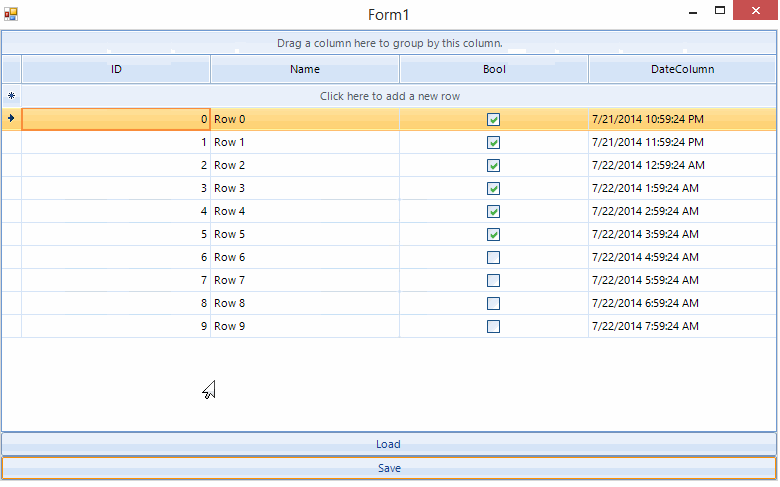Screen dimensions: 780x487
Task: Uncheck the Bool checkbox for Row 0
Action: [493, 119]
